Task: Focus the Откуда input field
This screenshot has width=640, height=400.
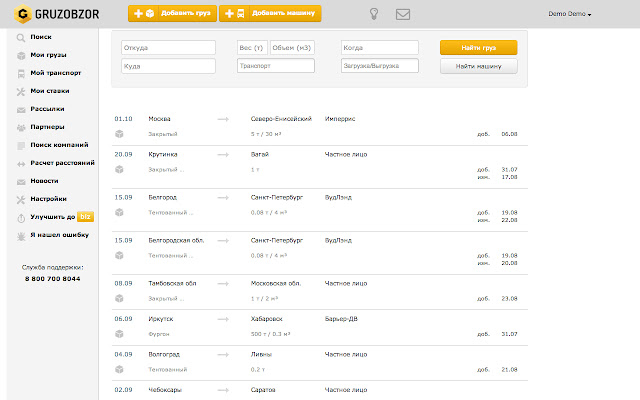Action: coord(168,47)
